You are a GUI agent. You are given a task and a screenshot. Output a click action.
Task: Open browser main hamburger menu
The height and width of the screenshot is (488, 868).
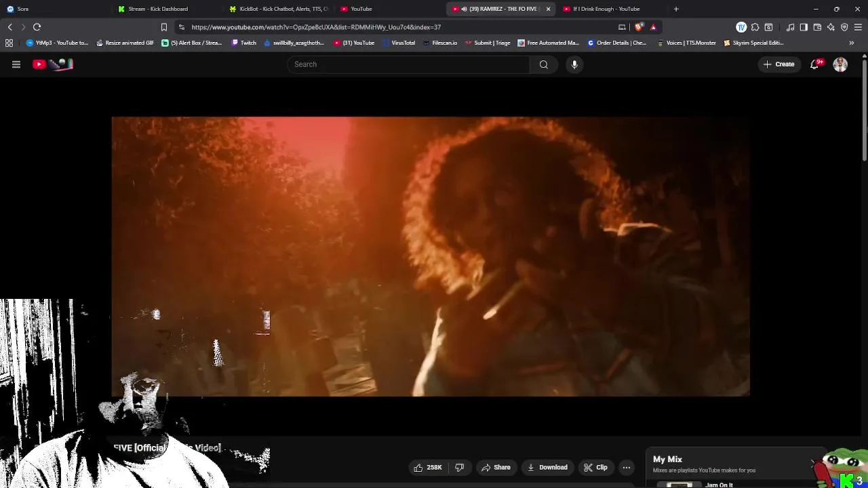point(858,27)
